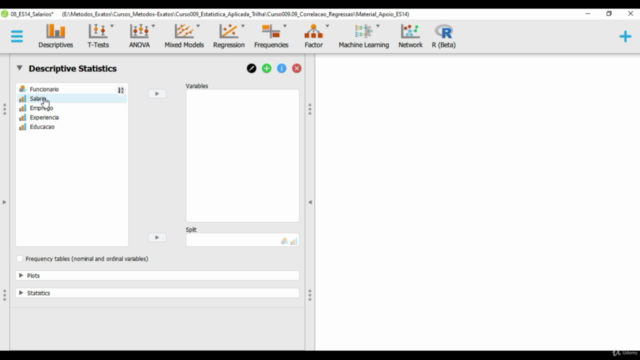The image size is (640, 360).
Task: Open the Descriptives module
Action: (56, 36)
